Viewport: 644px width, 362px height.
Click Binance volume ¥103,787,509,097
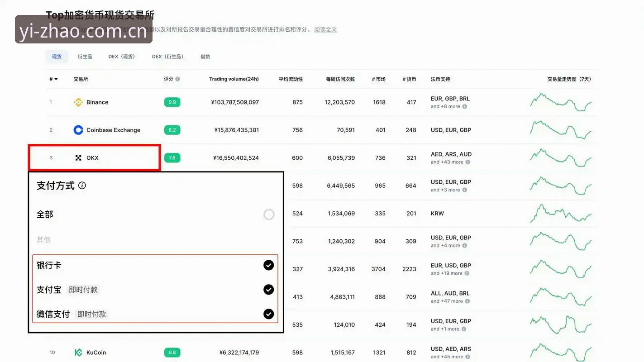tap(235, 102)
